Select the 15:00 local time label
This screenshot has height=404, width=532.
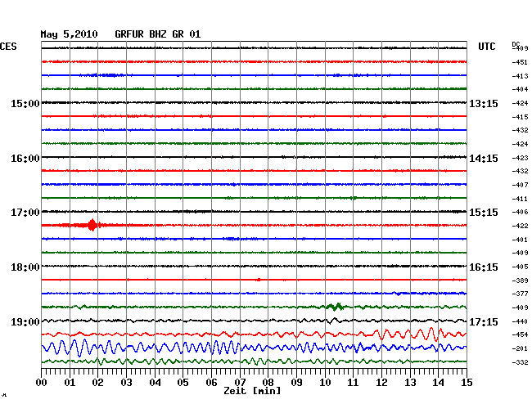[x=25, y=104]
